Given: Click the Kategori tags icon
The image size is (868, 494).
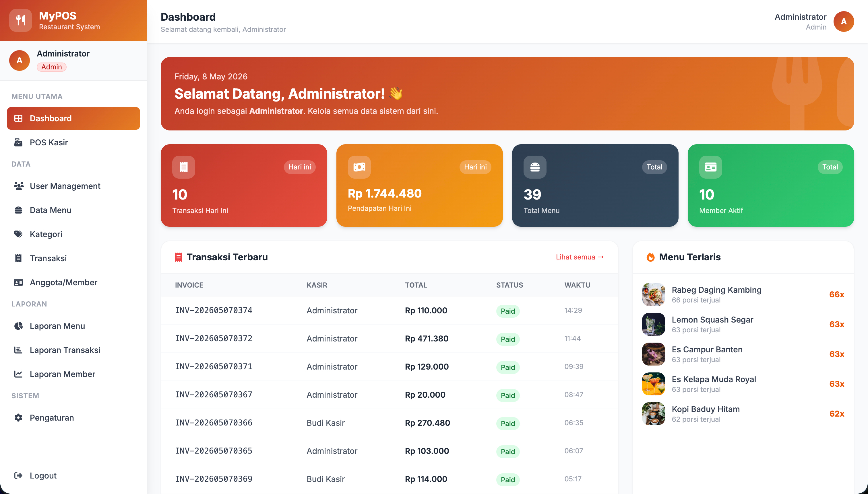Looking at the screenshot, I should coord(18,234).
